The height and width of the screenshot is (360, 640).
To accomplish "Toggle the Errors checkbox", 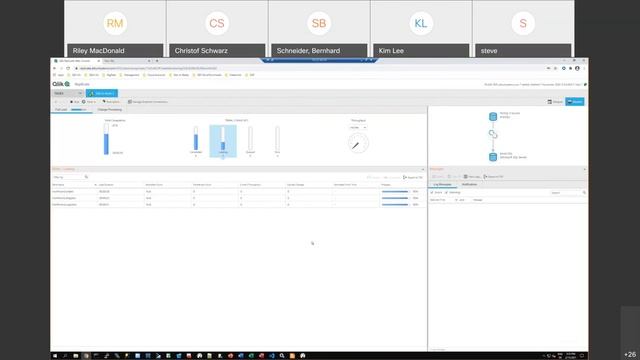I will 432,192.
